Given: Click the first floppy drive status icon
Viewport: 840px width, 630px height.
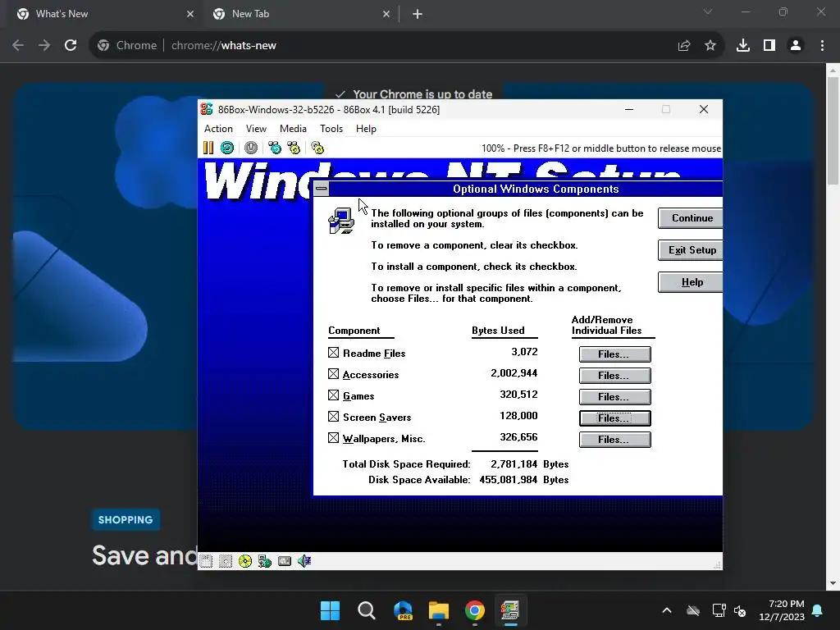Looking at the screenshot, I should 206,561.
